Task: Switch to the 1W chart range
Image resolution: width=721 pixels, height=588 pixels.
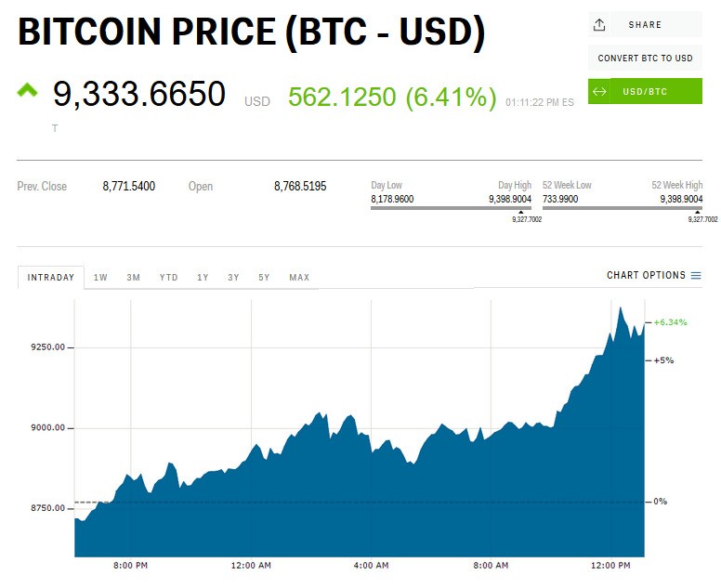Action: [100, 278]
